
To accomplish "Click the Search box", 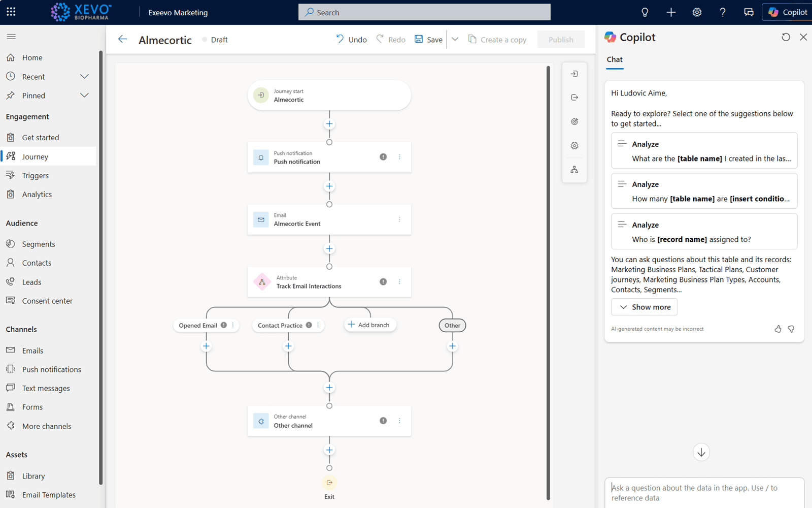I will [x=424, y=12].
